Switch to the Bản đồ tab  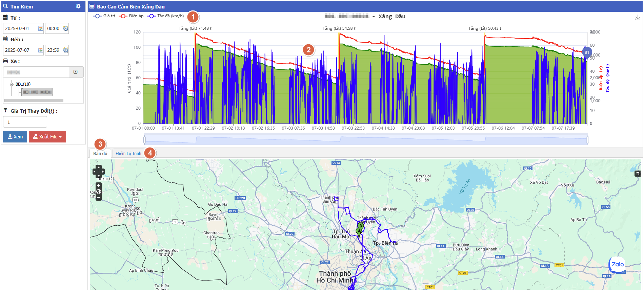100,154
